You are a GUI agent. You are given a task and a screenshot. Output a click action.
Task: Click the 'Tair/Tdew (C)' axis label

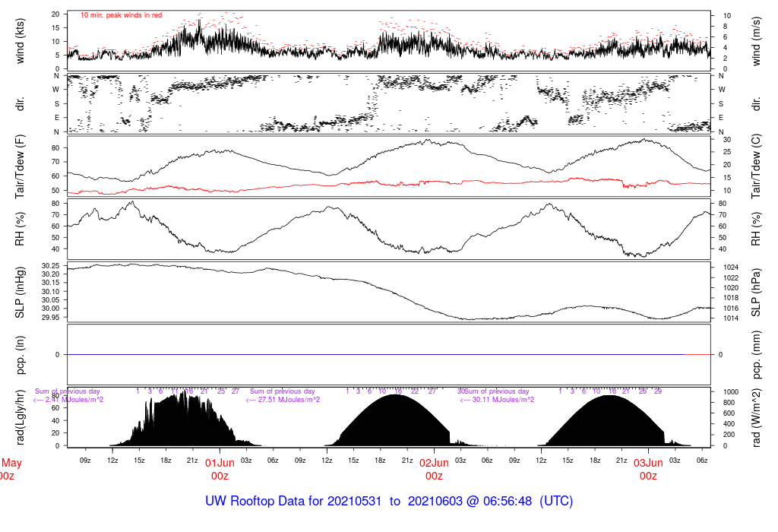756,166
